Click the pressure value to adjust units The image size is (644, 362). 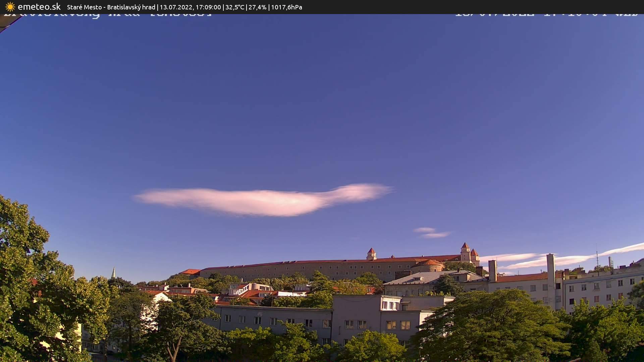[x=286, y=7]
